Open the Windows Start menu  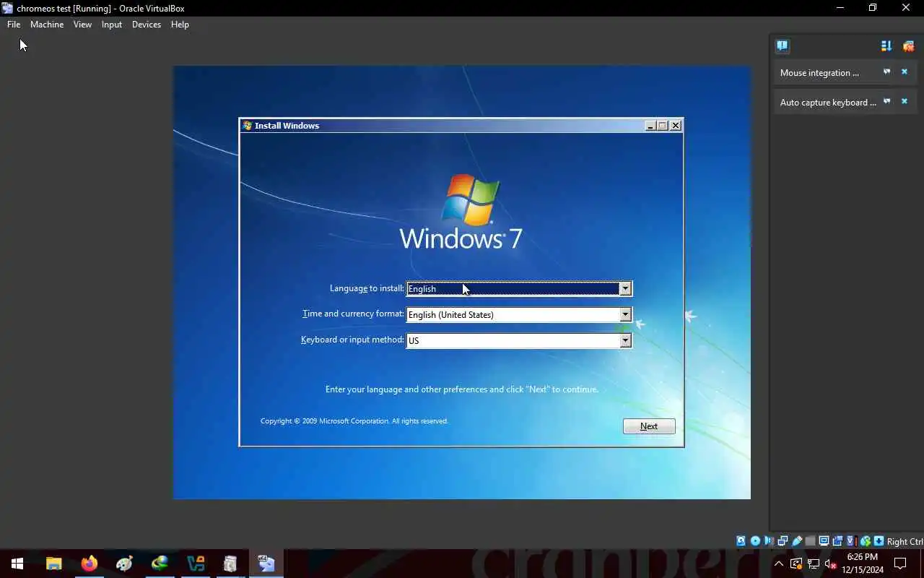pyautogui.click(x=17, y=564)
